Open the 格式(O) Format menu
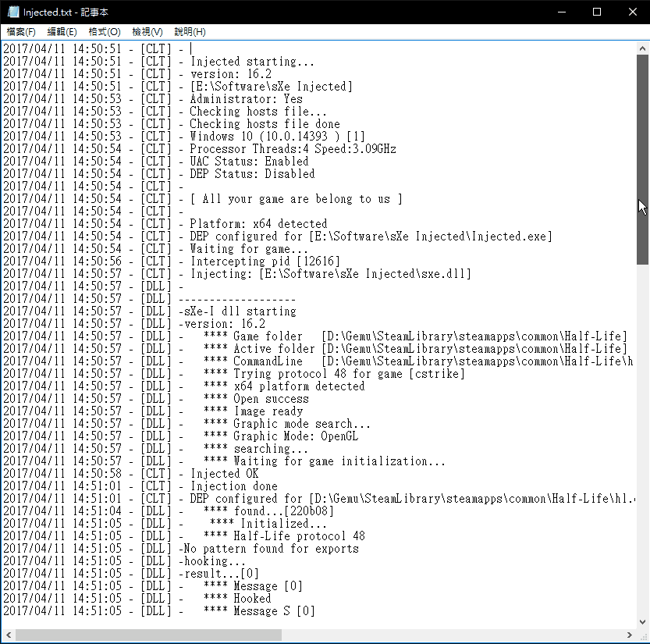 click(105, 32)
